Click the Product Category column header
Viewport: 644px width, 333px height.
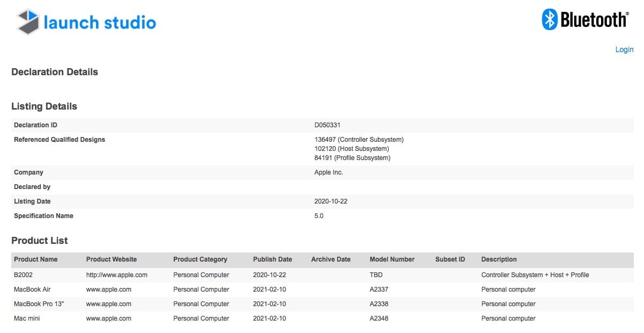pyautogui.click(x=200, y=259)
